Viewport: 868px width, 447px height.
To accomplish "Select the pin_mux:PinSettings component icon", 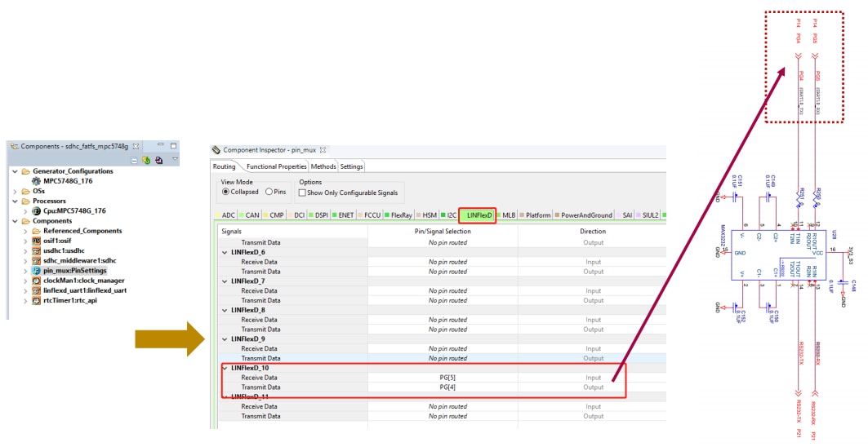I will pyautogui.click(x=37, y=270).
